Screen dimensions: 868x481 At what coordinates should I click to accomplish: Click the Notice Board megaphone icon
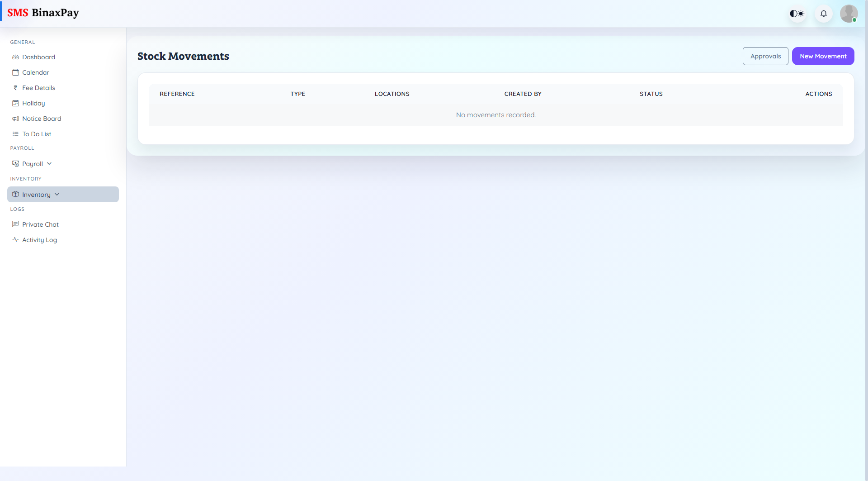pyautogui.click(x=15, y=119)
